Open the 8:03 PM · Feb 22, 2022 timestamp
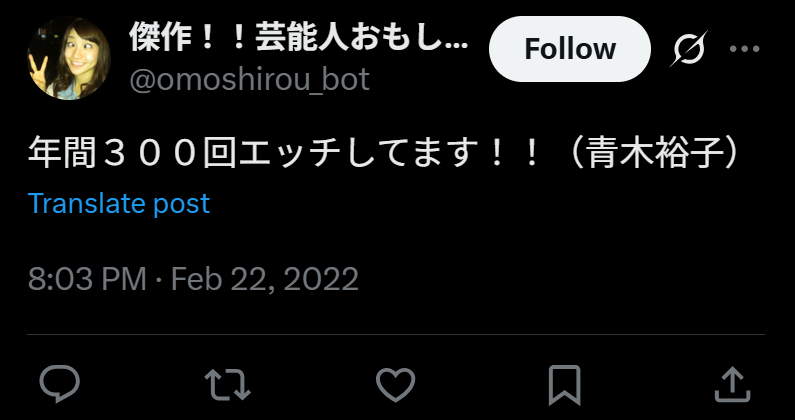 [x=193, y=278]
